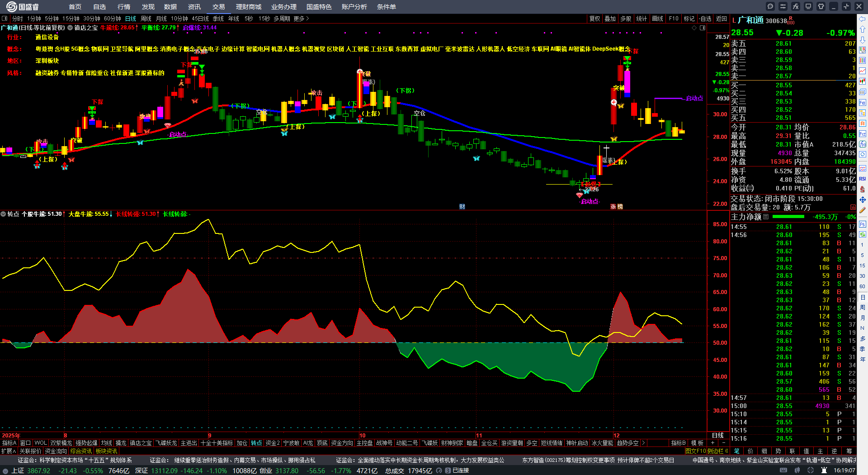The height and width of the screenshot is (475, 868).
Task: Open the status bar index dropdown arrow
Action: [x=6, y=470]
